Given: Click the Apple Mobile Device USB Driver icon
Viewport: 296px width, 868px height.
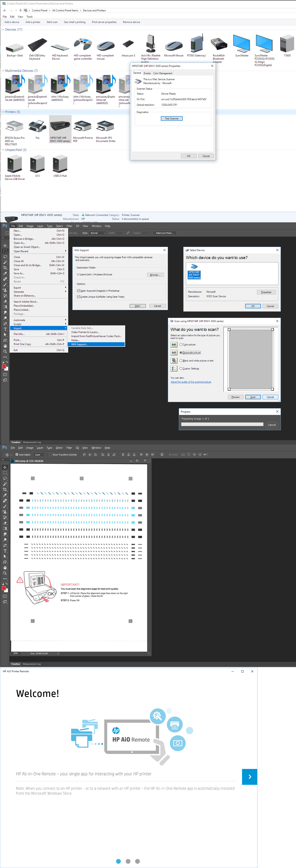Looking at the screenshot, I should point(15,164).
